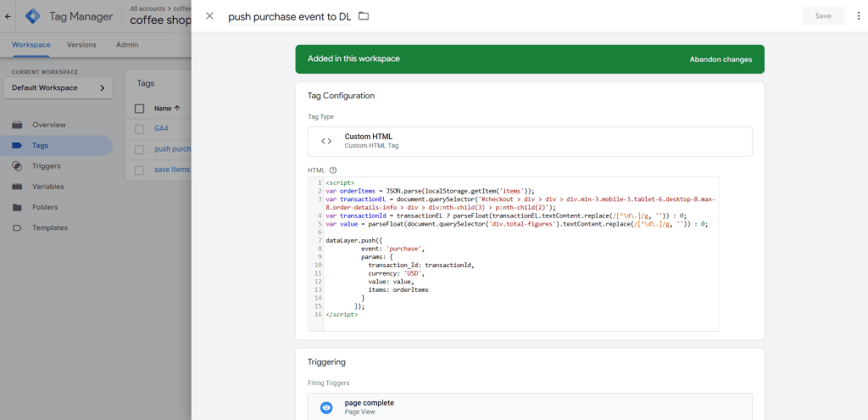Open Templates in the sidebar

(50, 227)
